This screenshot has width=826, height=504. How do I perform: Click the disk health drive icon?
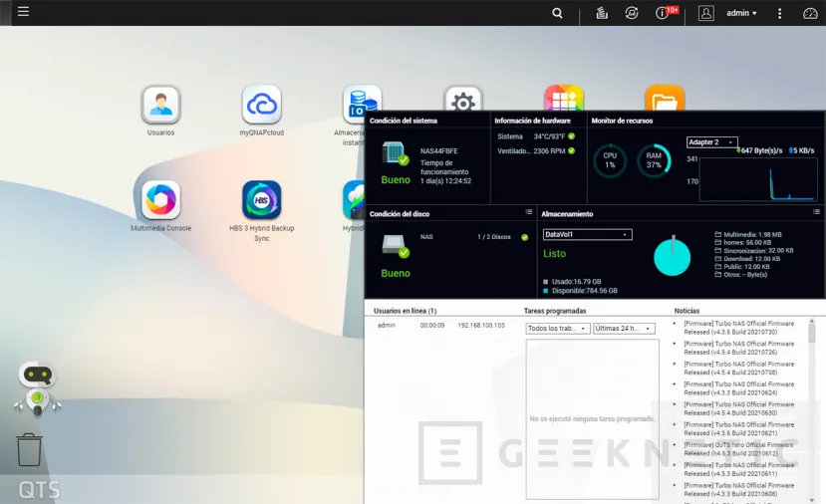tap(396, 246)
